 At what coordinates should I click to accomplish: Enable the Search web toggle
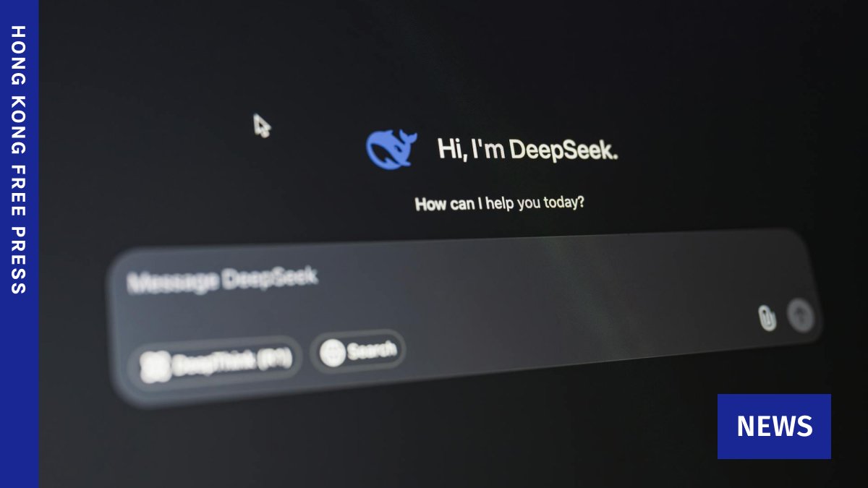pos(358,351)
